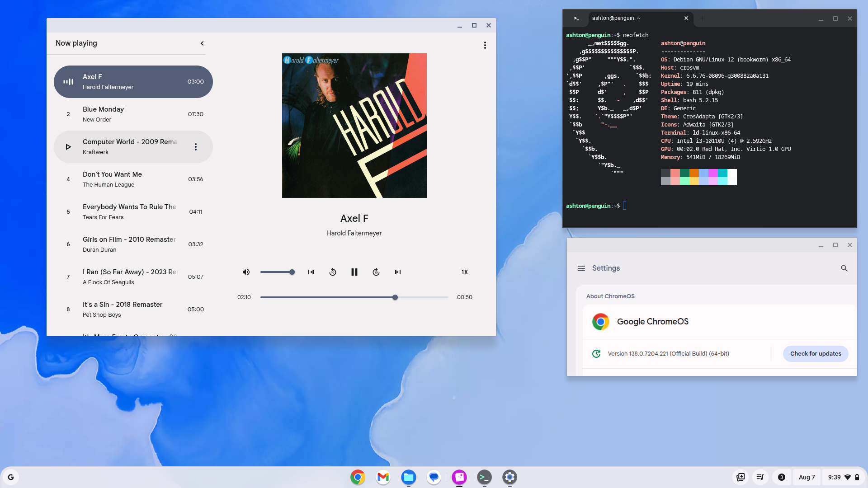
Task: Open the calendar from Aug 7 date
Action: click(807, 477)
